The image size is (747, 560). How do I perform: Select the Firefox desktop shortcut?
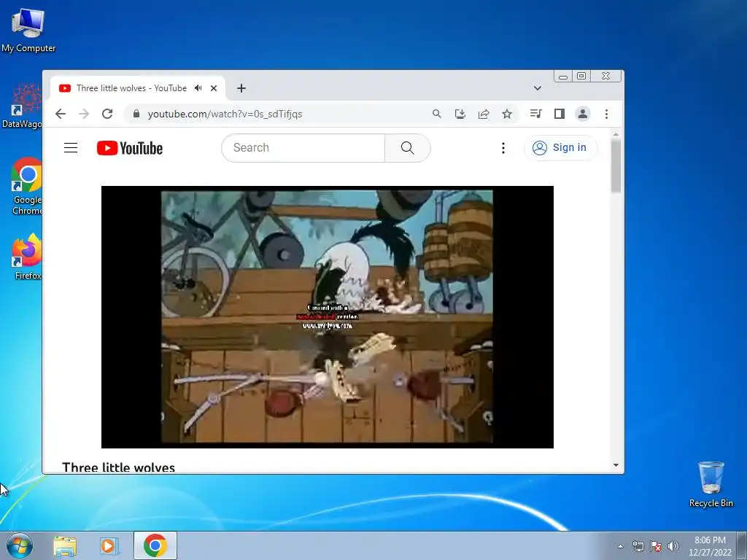coord(27,257)
